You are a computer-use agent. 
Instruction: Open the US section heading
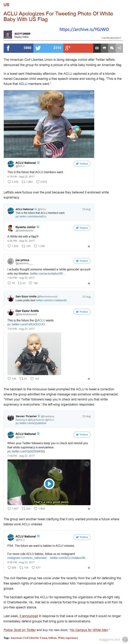click(x=6, y=5)
